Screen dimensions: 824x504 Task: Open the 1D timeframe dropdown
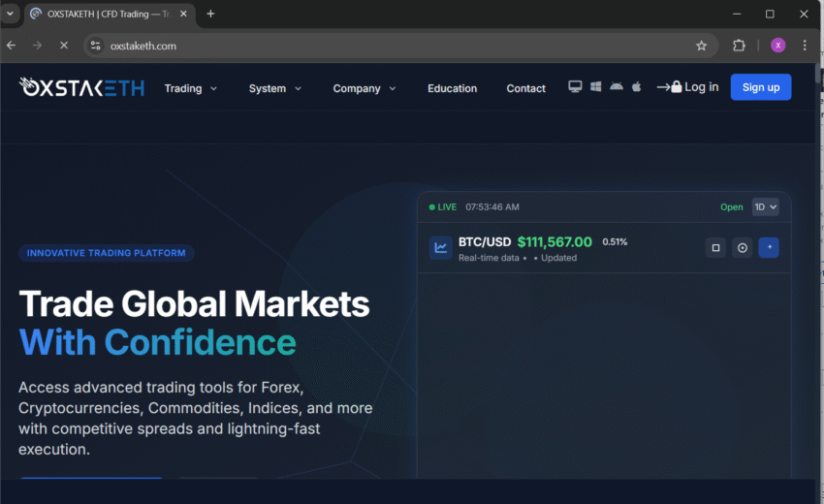coord(765,207)
